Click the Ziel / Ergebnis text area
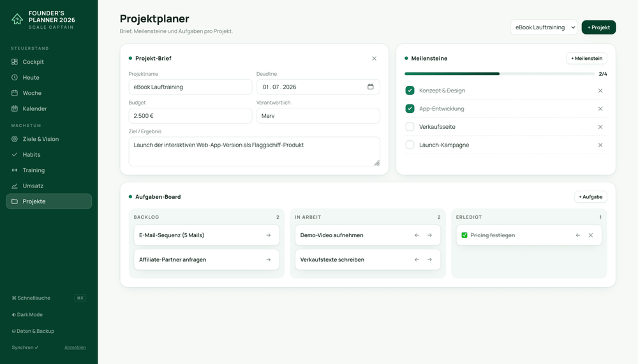 tap(255, 151)
